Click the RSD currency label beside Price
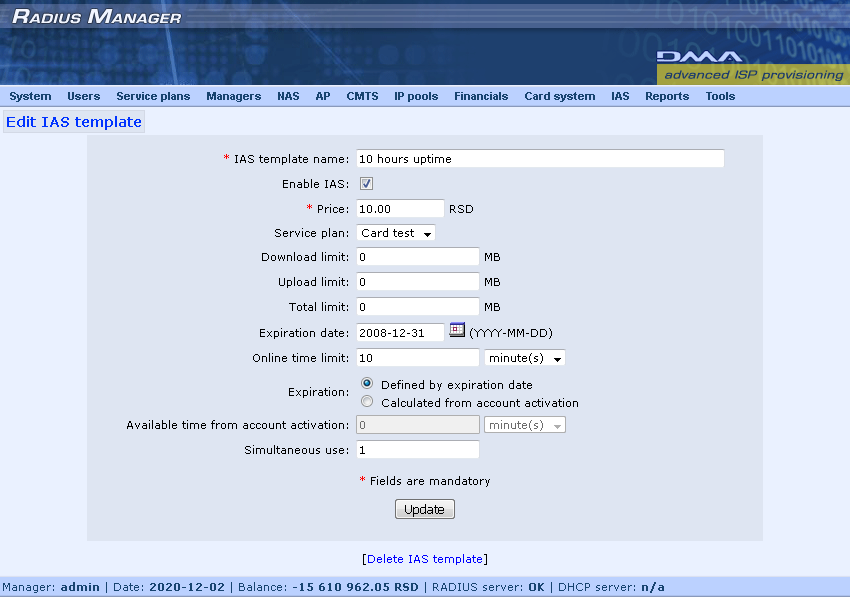850x597 pixels. tap(461, 209)
